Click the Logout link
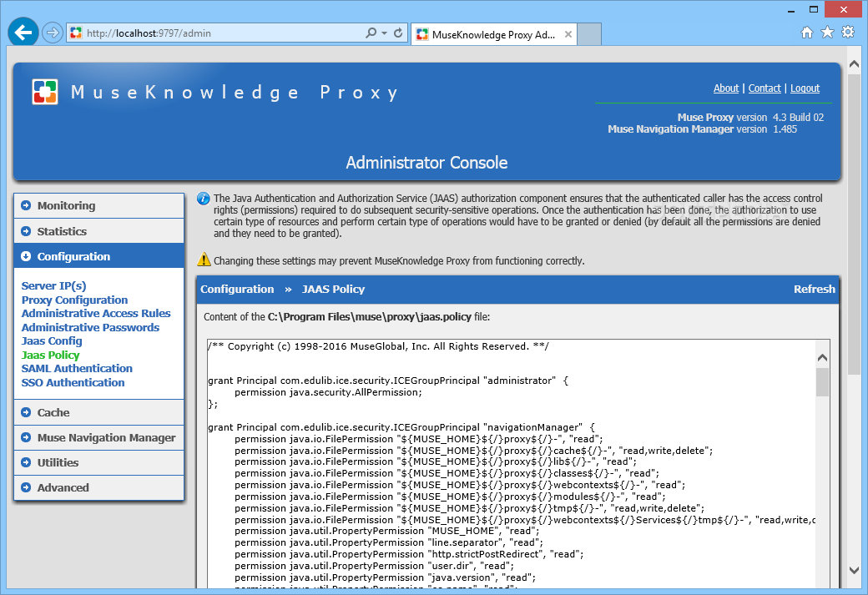868x595 pixels. tap(805, 88)
